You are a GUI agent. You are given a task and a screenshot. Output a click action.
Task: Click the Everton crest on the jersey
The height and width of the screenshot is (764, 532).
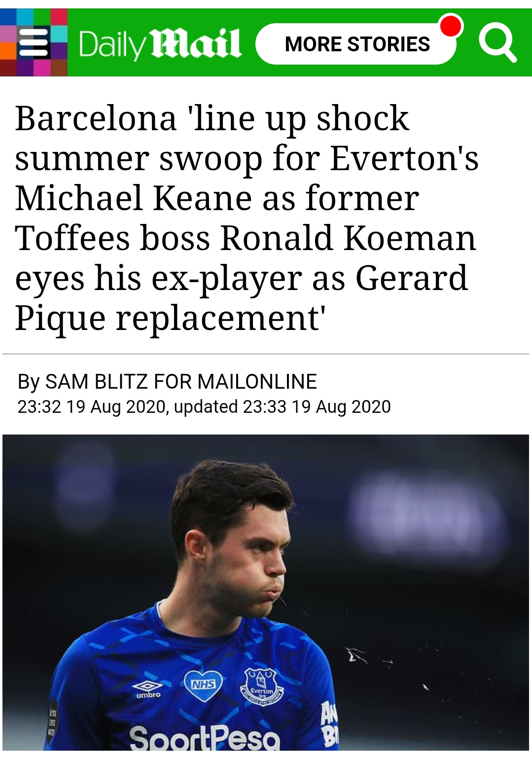[262, 686]
